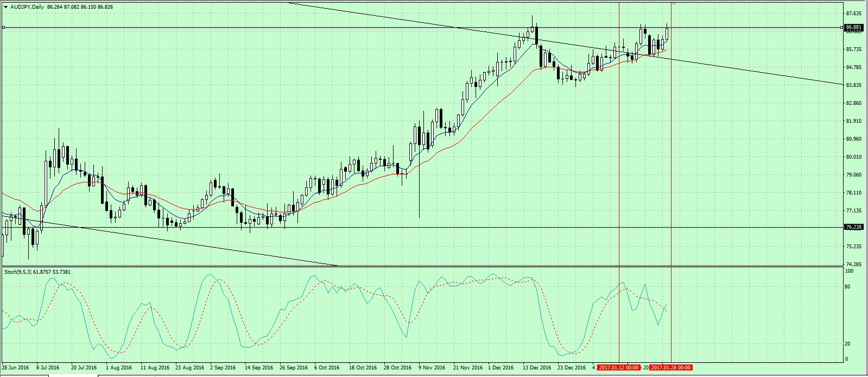Click the 14 Sep 2016 date label
This screenshot has width=868, height=377.
(259, 368)
